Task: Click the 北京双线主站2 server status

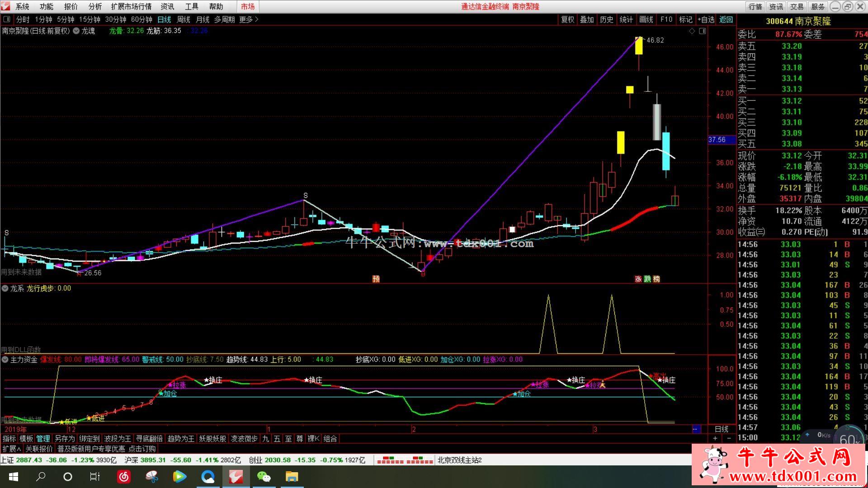Action: click(459, 460)
